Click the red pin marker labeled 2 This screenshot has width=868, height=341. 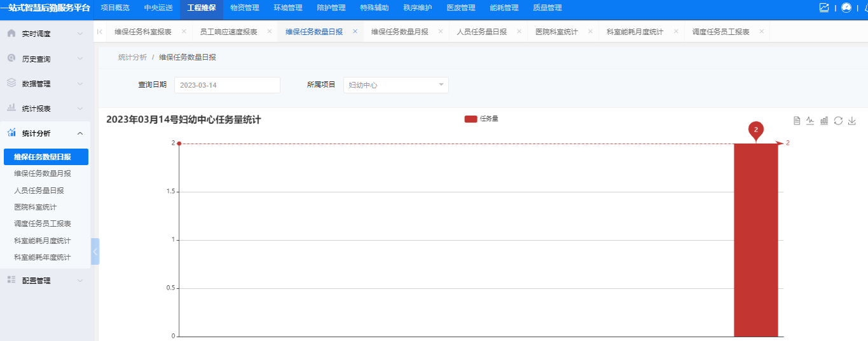(x=756, y=131)
